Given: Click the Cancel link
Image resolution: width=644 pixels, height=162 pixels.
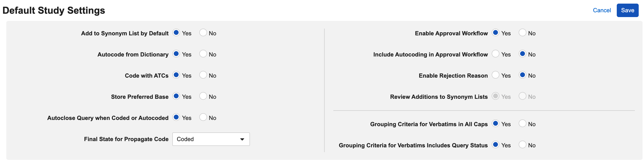Looking at the screenshot, I should click(602, 11).
